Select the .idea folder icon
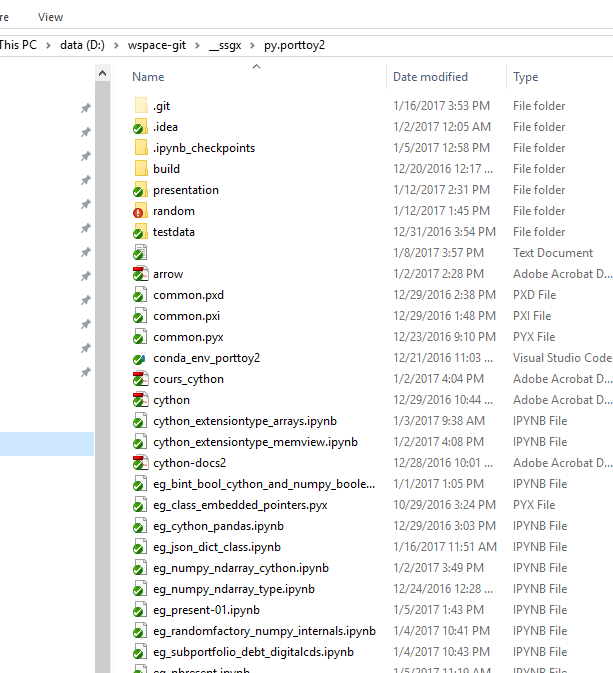This screenshot has width=613, height=673. tap(140, 127)
